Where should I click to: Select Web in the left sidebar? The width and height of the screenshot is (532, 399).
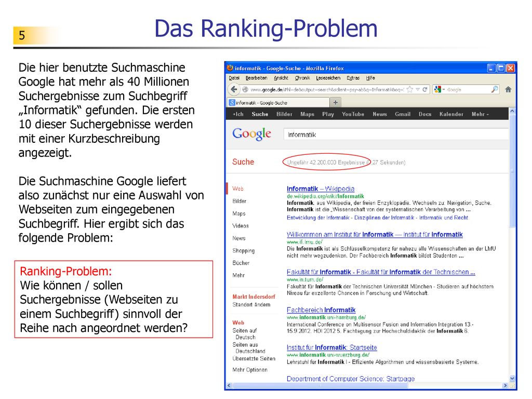tap(238, 189)
